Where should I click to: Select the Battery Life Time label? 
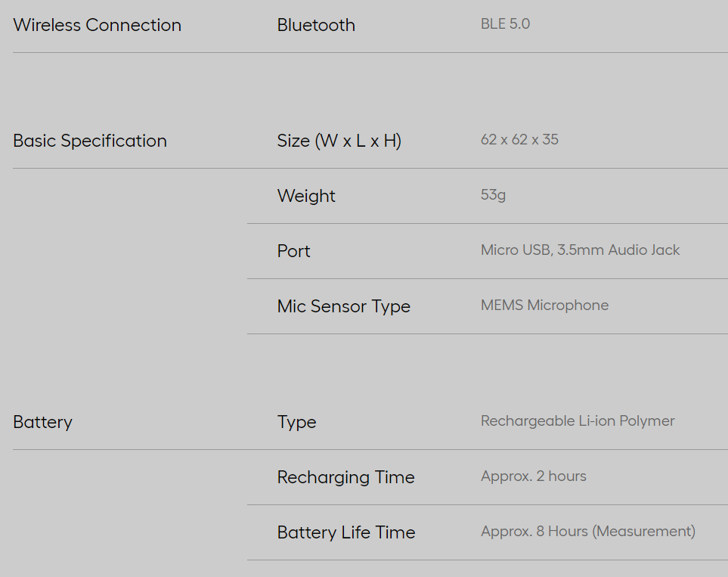(346, 532)
